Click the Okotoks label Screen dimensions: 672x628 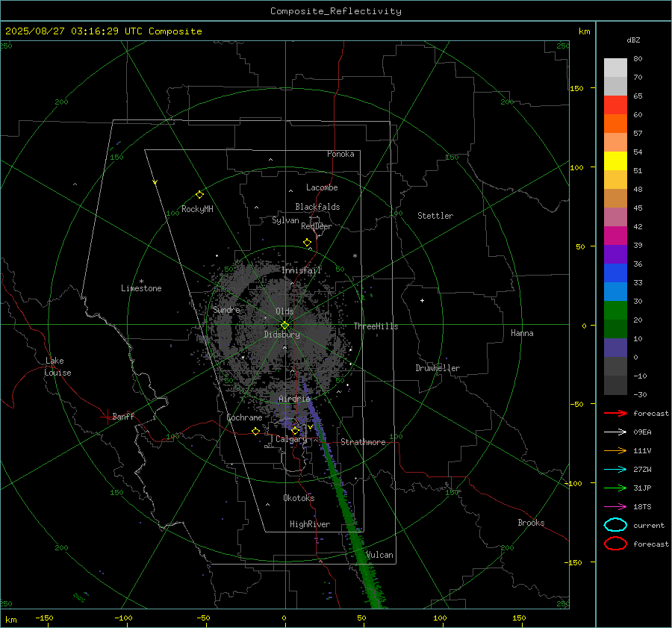click(x=299, y=498)
